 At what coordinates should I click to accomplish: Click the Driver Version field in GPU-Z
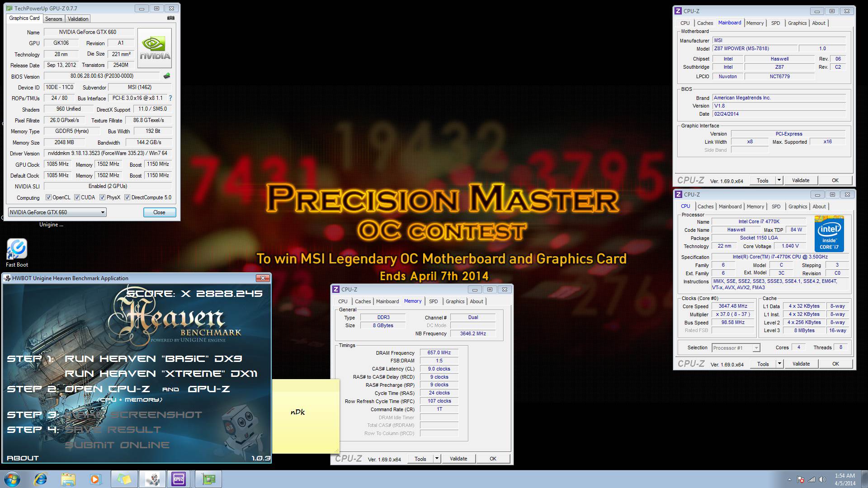pyautogui.click(x=108, y=153)
